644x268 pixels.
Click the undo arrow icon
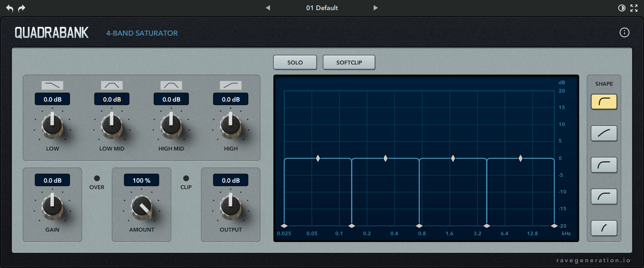(x=10, y=8)
